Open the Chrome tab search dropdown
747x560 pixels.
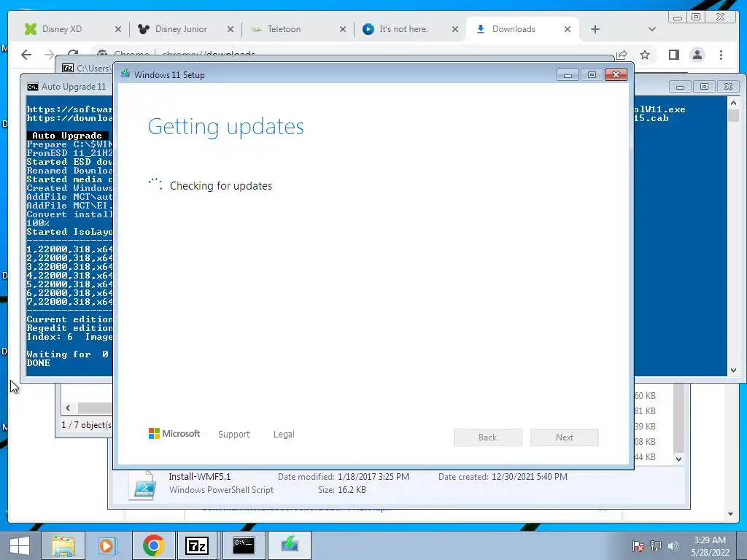652,29
